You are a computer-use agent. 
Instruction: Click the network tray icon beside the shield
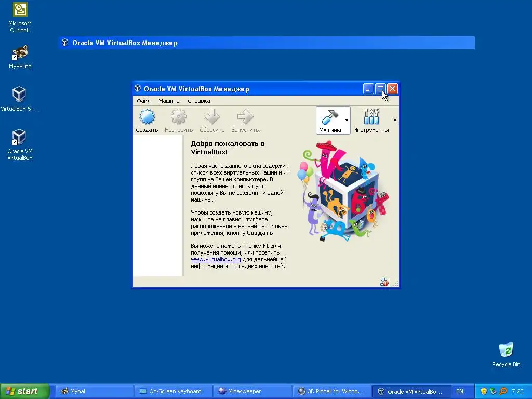(x=493, y=391)
